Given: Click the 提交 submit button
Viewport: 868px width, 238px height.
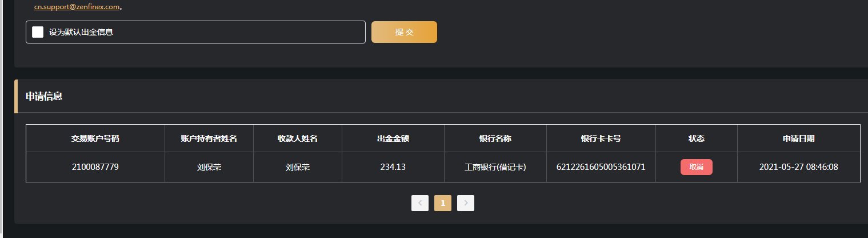Looking at the screenshot, I should [x=404, y=32].
